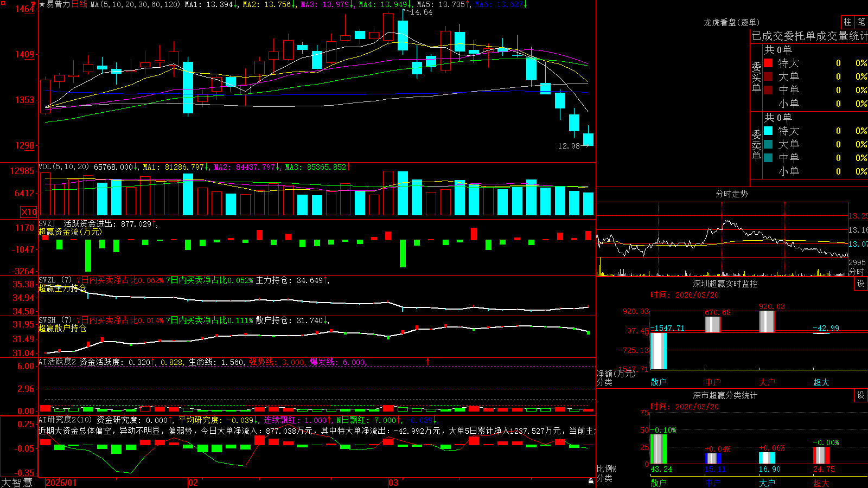Click the 920.03 大户 net amount bar
The width and height of the screenshot is (868, 488).
point(767,322)
